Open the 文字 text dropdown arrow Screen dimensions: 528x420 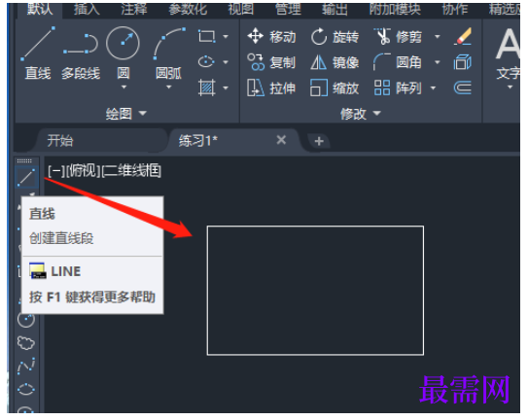(510, 87)
